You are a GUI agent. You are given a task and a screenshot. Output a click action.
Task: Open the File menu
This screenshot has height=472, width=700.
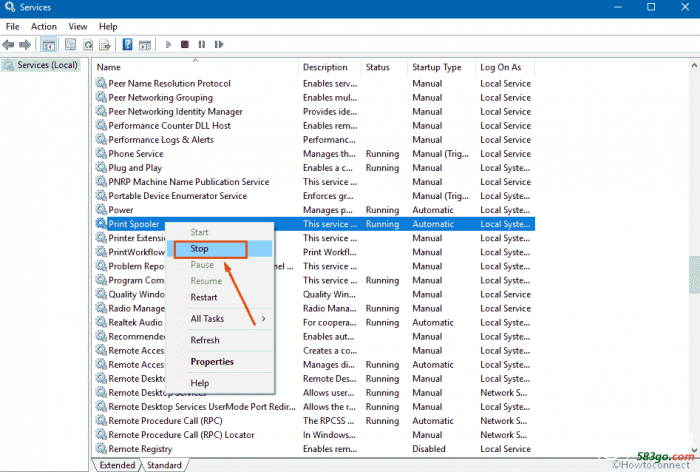click(12, 26)
